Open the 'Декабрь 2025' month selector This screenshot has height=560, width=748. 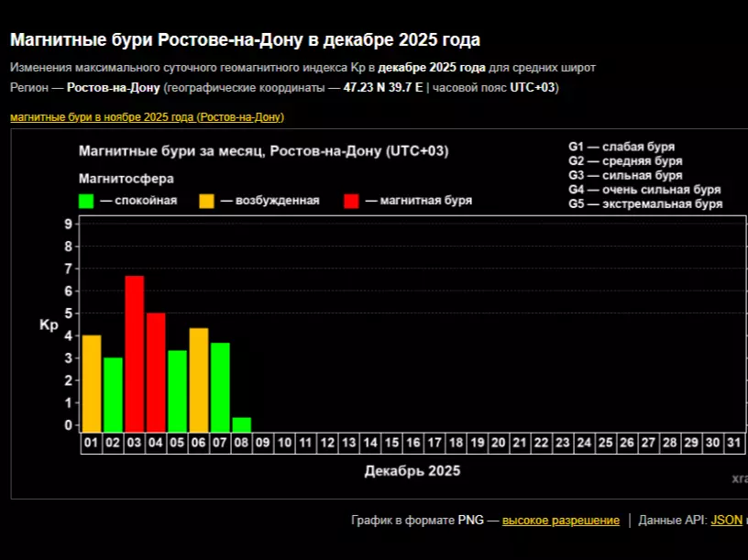coord(412,471)
